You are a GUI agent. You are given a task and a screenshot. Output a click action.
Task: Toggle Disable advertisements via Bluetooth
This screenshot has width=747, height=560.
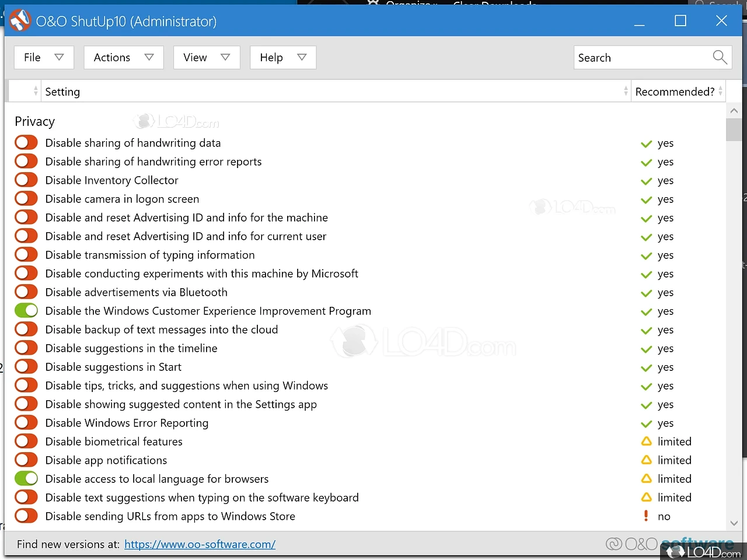(x=26, y=292)
